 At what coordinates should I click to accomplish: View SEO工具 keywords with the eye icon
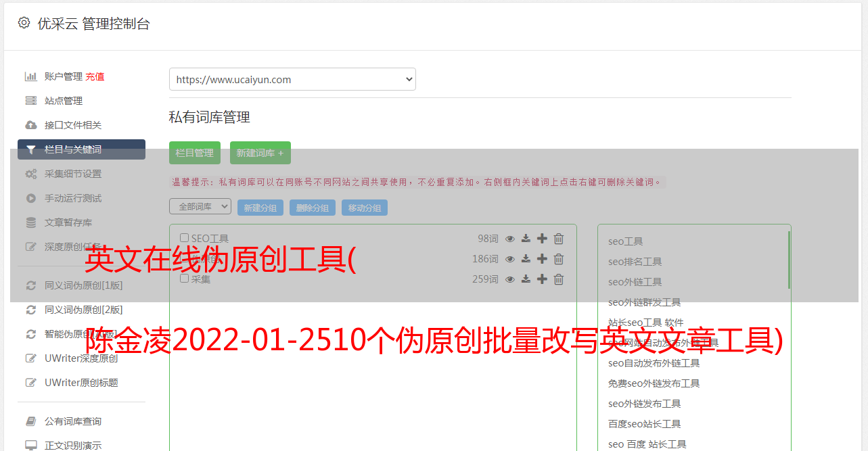510,239
